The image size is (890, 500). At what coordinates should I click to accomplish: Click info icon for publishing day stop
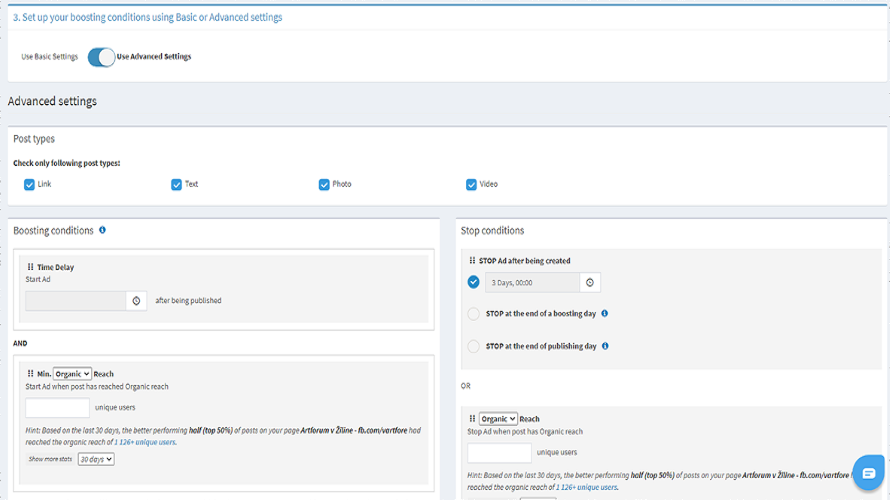[x=606, y=346]
